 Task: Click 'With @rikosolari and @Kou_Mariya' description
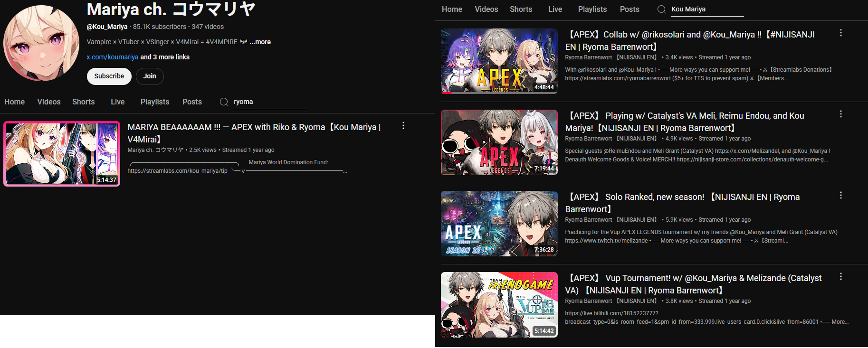[610, 70]
